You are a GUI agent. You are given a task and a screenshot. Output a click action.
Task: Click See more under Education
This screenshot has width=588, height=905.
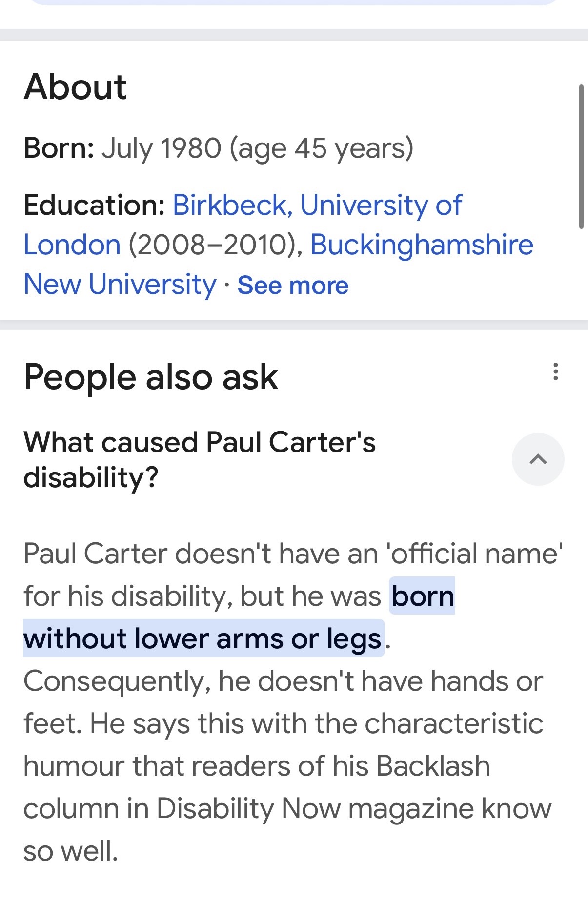click(x=293, y=286)
